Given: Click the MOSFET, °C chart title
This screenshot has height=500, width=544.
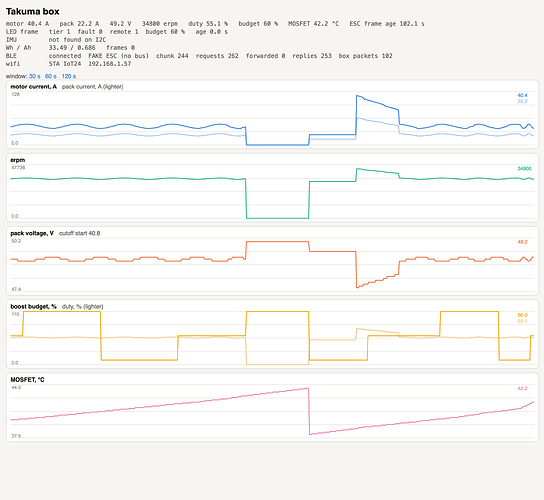Looking at the screenshot, I should (x=27, y=380).
